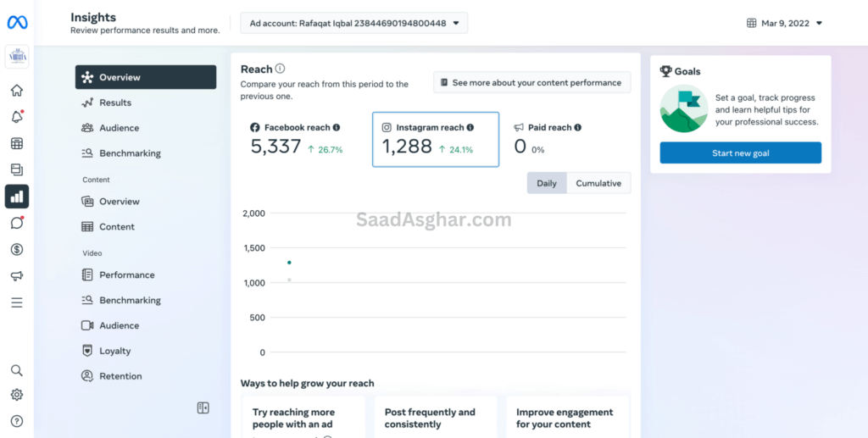Open the Monetization dollar icon
The width and height of the screenshot is (868, 438).
pos(17,249)
